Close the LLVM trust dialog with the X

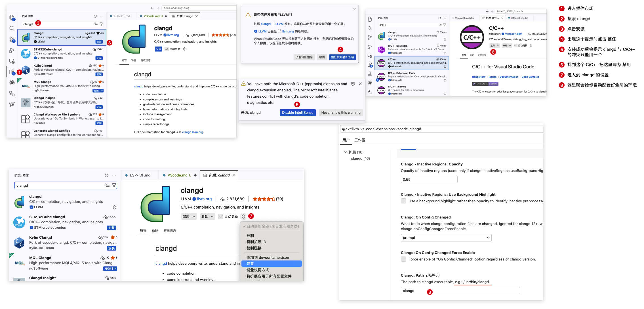point(354,9)
